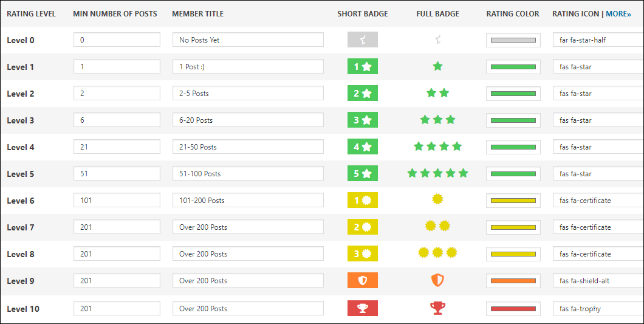This screenshot has height=324, width=644.
Task: Click the green Level 1 short badge
Action: (363, 67)
